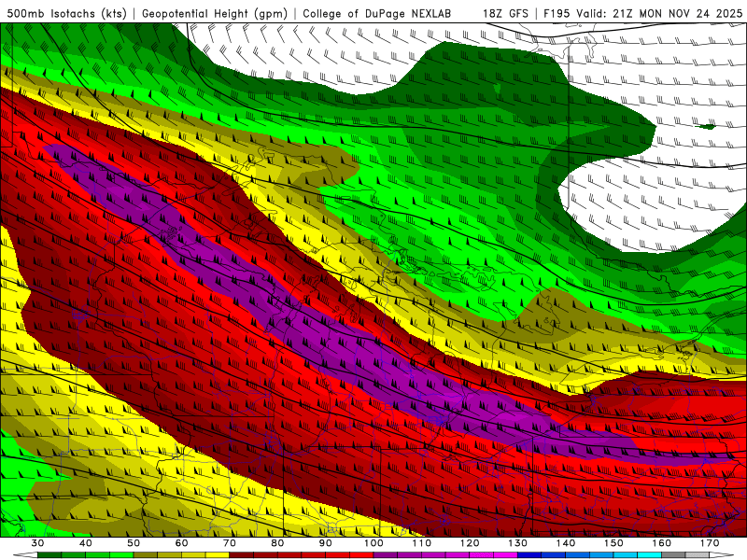The height and width of the screenshot is (560, 747).
Task: Click the legend value '100'
Action: (x=373, y=543)
